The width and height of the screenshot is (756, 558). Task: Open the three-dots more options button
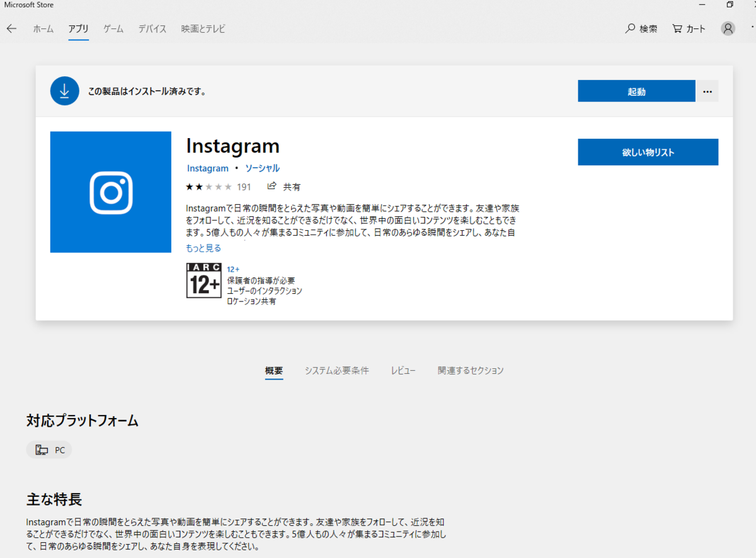[x=707, y=91]
